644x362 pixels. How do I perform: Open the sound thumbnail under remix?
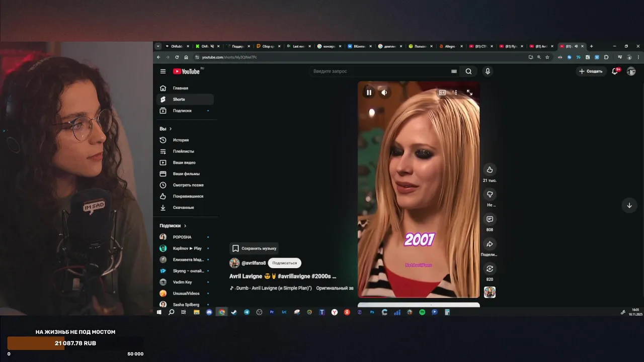[x=490, y=292]
